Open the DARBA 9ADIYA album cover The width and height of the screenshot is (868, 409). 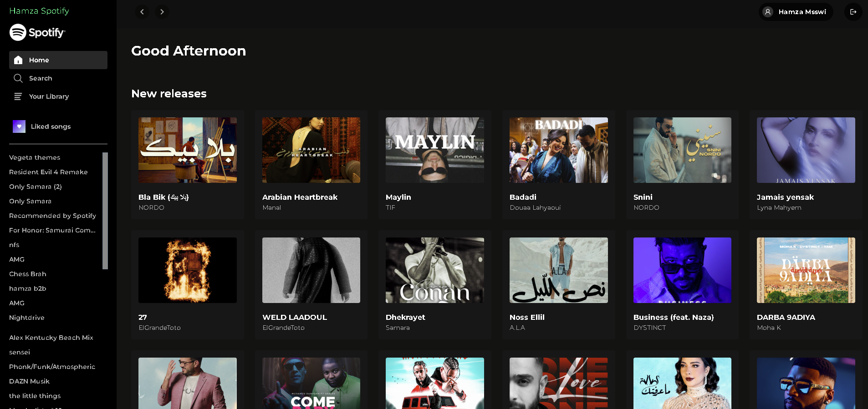coord(806,270)
